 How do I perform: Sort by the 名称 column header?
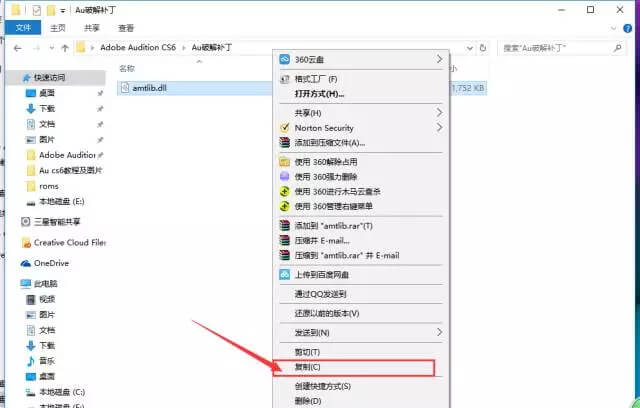[127, 69]
